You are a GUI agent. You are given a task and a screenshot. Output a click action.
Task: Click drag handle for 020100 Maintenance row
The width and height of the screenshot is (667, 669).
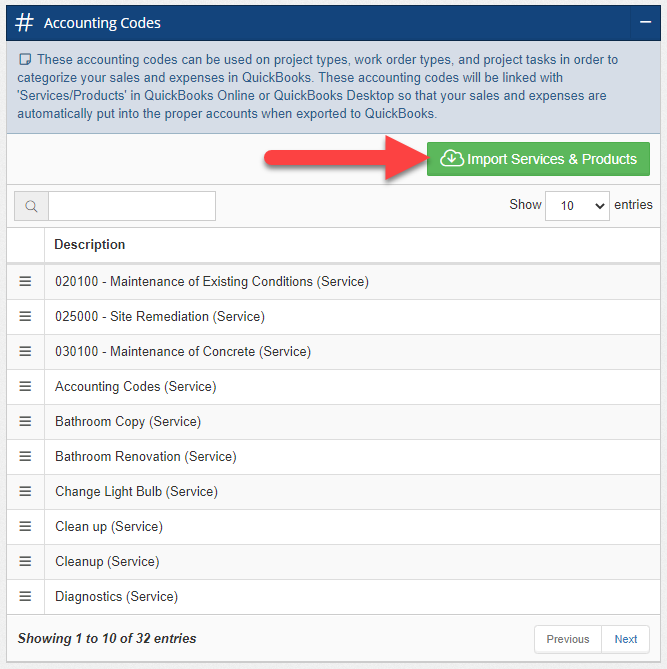26,281
